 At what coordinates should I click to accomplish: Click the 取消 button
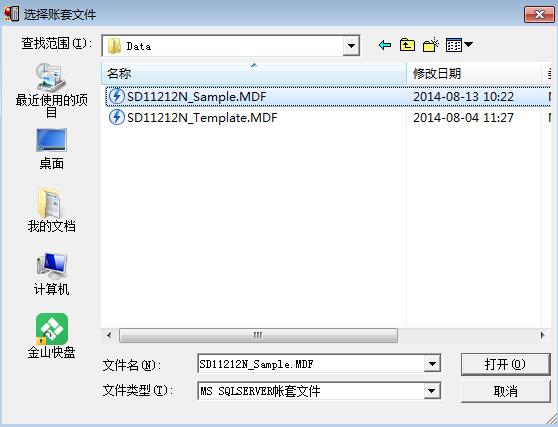coord(505,391)
